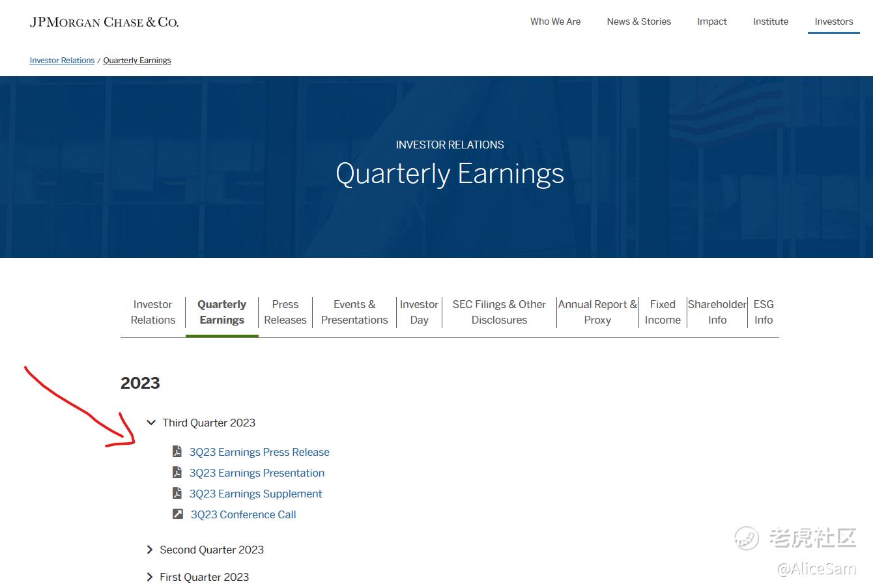Open the 3Q23 Conference Call link

(243, 514)
